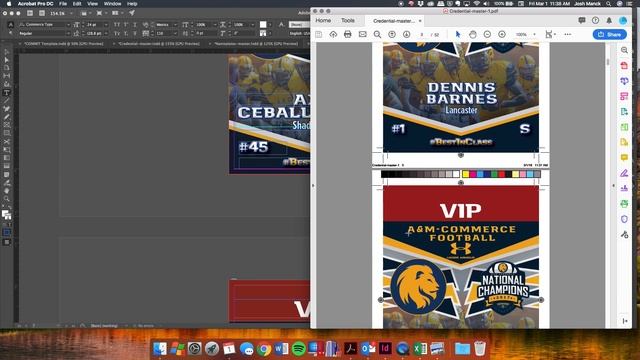This screenshot has width=640, height=360.
Task: Open InDesign from the Dock
Action: (385, 349)
